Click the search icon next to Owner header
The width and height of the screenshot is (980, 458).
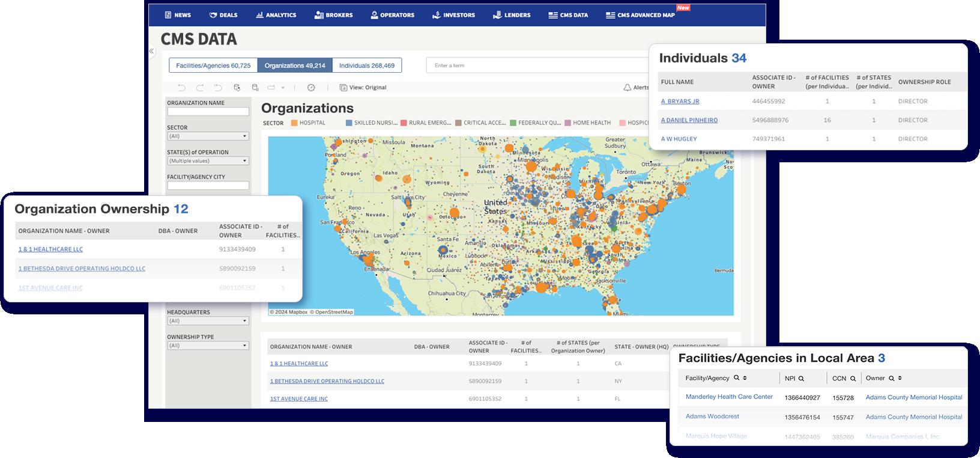pos(892,378)
